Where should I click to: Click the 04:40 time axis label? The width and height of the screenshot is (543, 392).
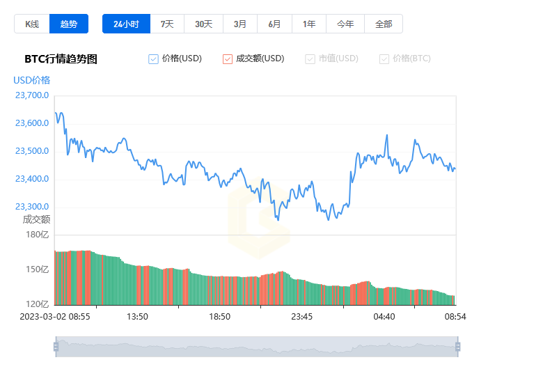click(384, 317)
